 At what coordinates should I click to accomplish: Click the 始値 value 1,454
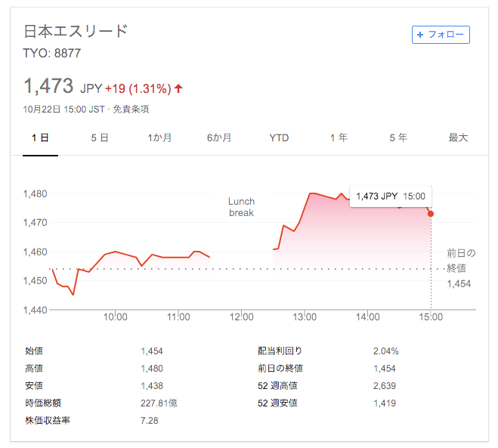pos(152,351)
